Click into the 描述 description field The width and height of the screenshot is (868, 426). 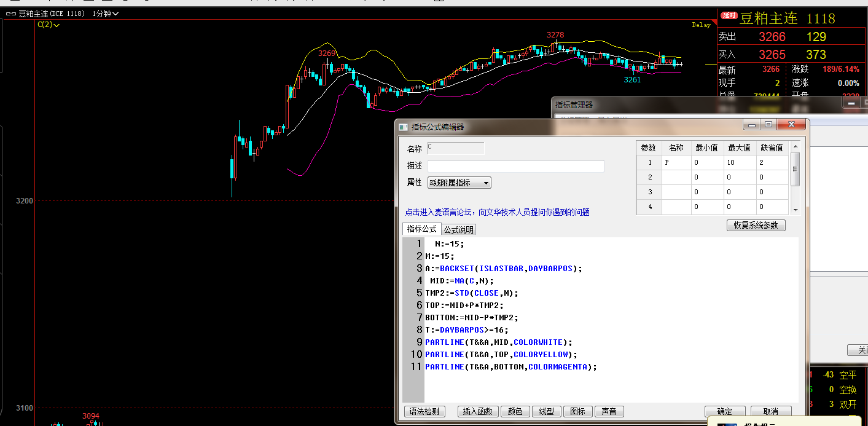pyautogui.click(x=515, y=166)
